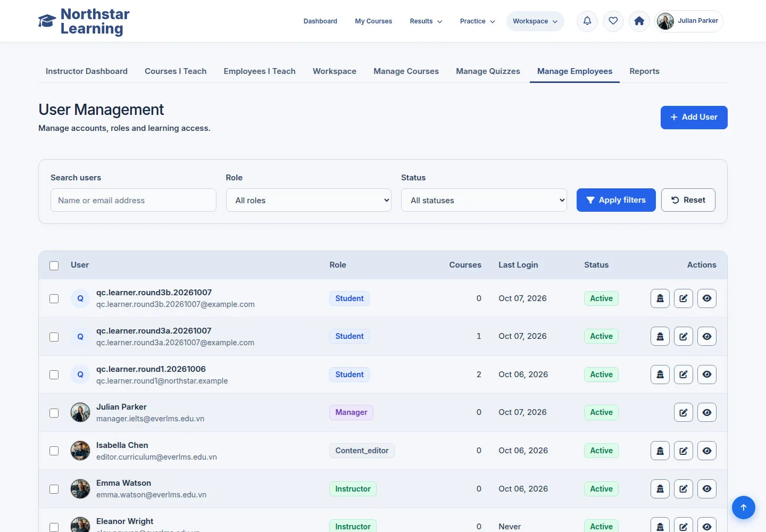Click the Add User button
Image resolution: width=766 pixels, height=532 pixels.
(x=694, y=118)
